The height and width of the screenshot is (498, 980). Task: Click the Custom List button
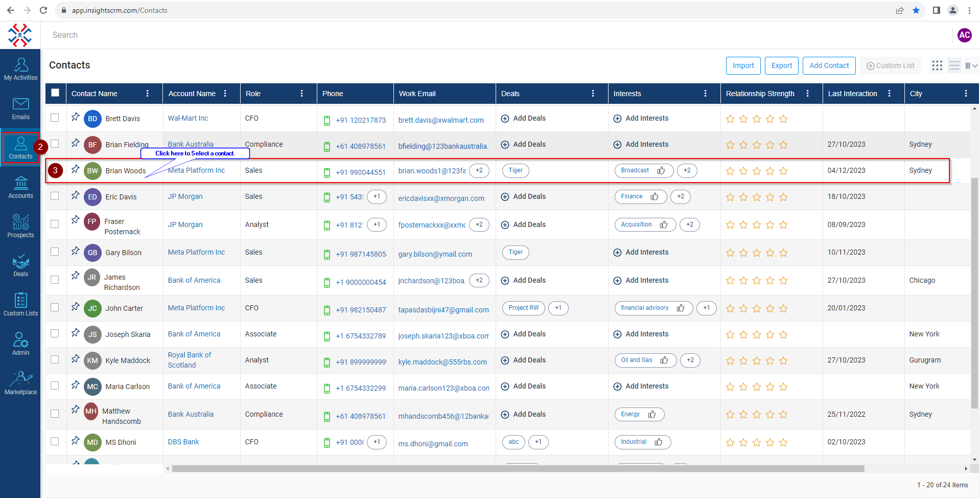(x=891, y=65)
